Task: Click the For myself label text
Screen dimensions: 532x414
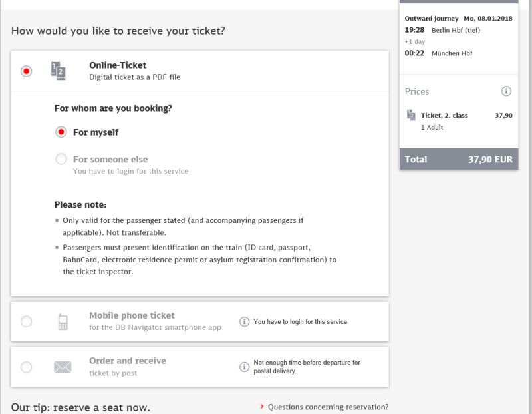Action: (96, 132)
